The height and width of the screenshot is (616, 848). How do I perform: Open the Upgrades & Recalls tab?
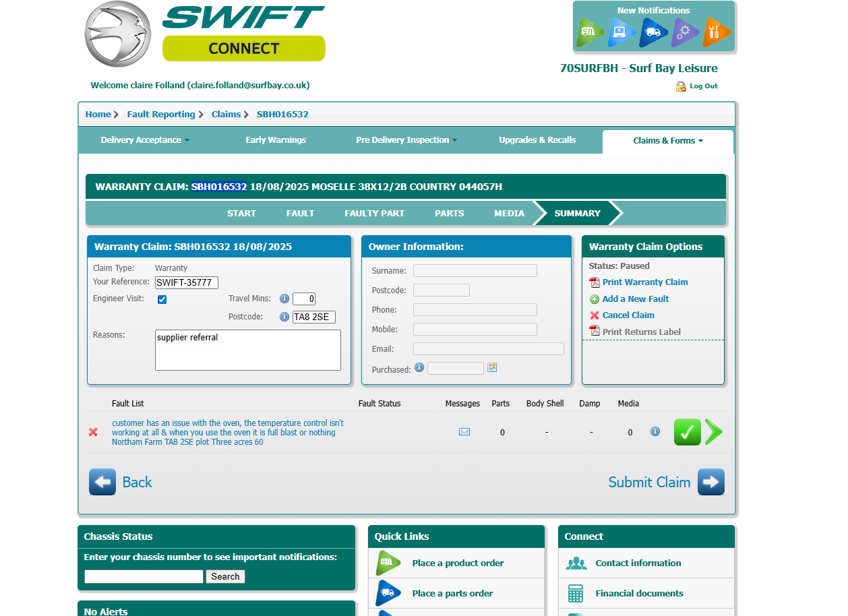pyautogui.click(x=537, y=140)
